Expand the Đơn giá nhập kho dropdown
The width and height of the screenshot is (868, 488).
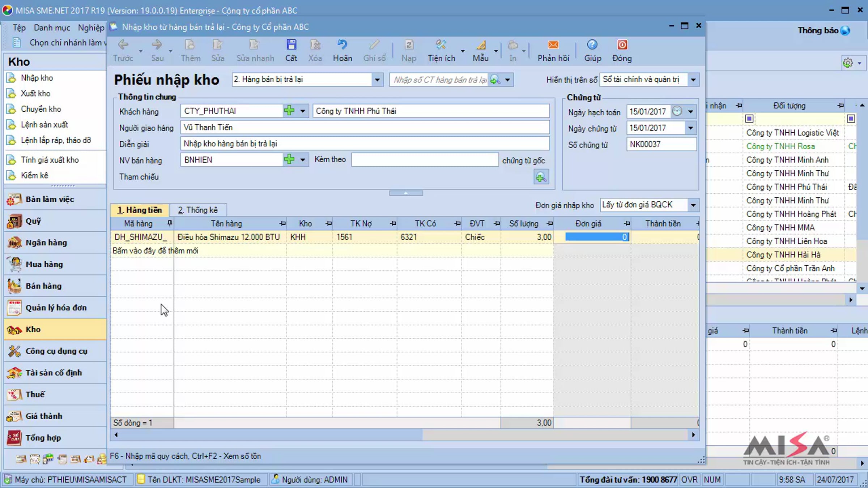[693, 205]
